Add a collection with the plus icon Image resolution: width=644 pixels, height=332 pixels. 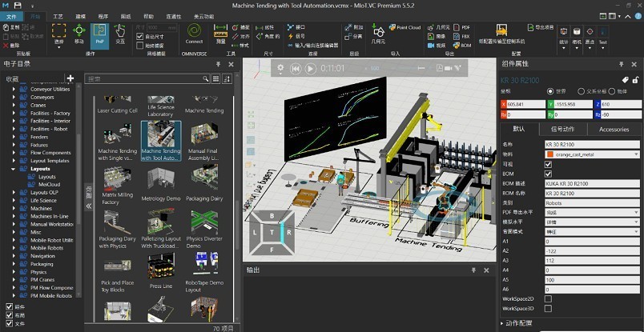tap(70, 78)
